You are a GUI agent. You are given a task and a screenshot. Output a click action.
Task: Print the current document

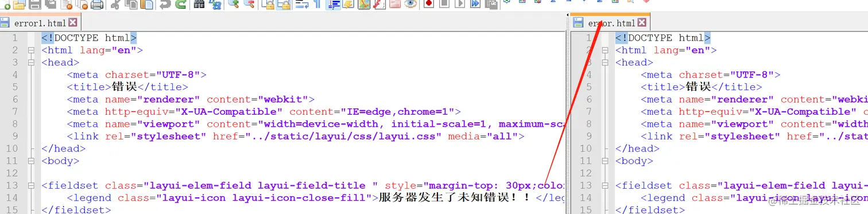click(97, 5)
